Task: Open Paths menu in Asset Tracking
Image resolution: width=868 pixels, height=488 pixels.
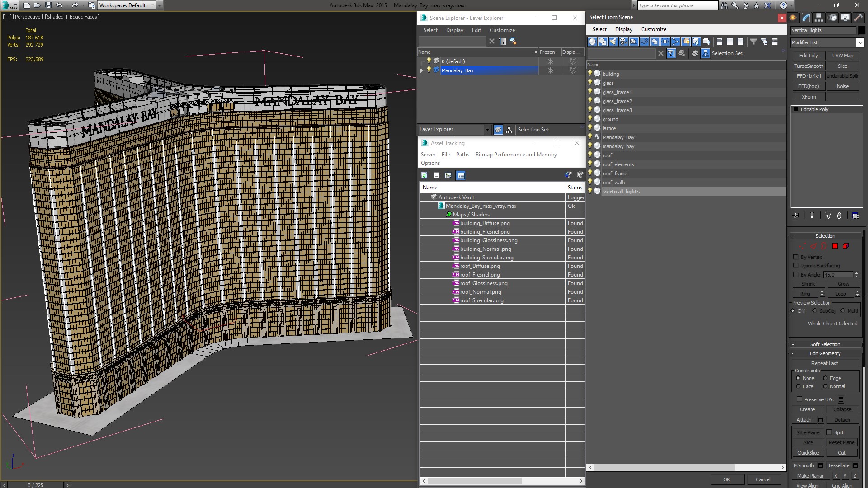Action: coord(462,155)
